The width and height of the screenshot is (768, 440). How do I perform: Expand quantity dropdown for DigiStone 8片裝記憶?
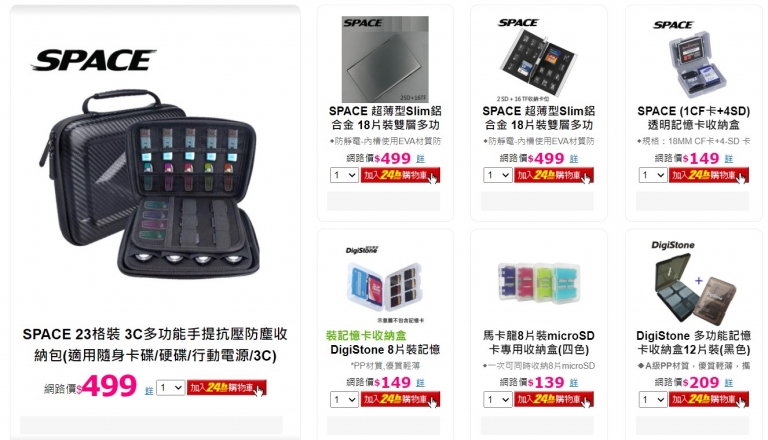[x=344, y=399]
